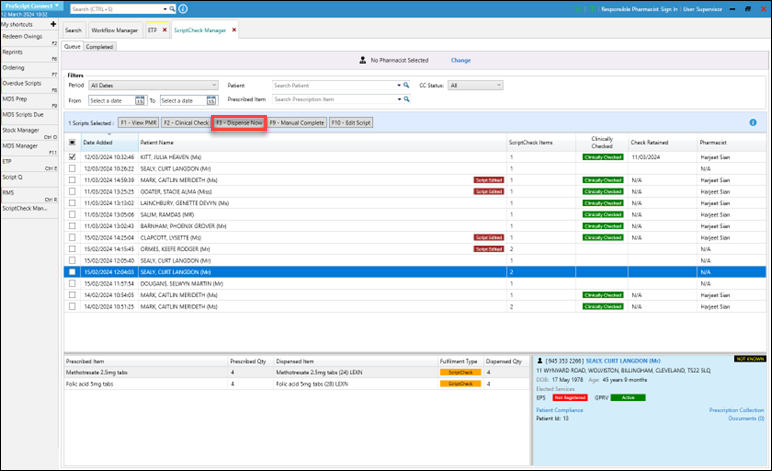Check the CLAPCOTT, LYSETTE row checkbox
Image resolution: width=772 pixels, height=471 pixels.
[x=72, y=237]
